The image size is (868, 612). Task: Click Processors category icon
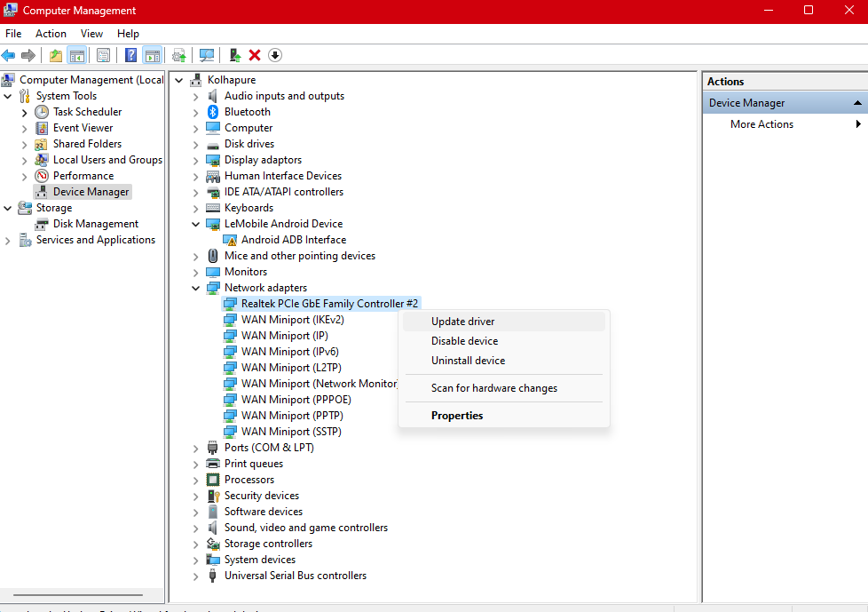pos(213,480)
